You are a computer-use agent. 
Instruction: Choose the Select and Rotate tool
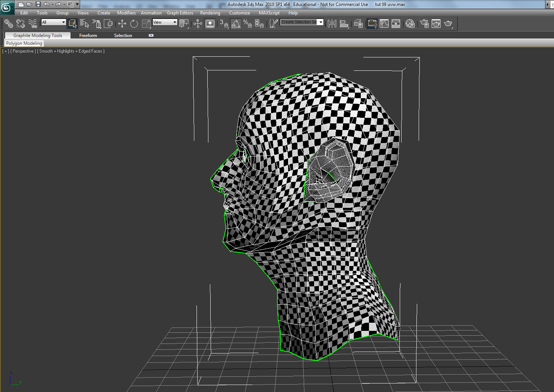(134, 23)
